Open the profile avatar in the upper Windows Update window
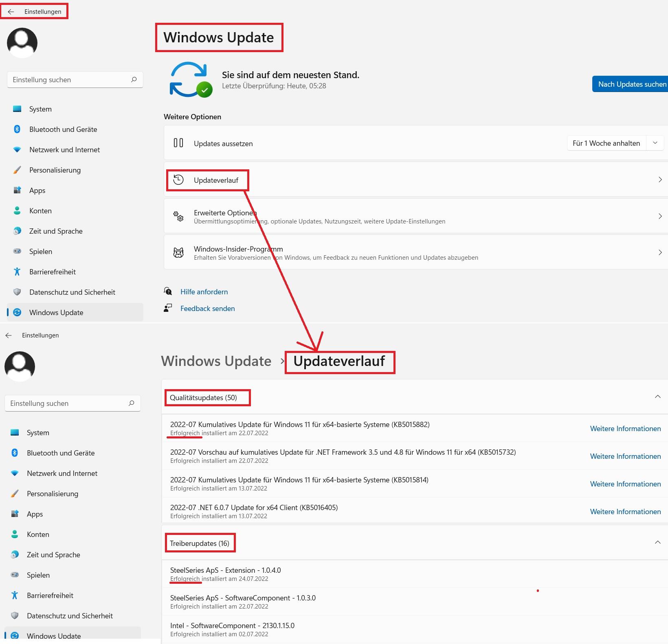Screen dimensions: 668x644 tap(22, 43)
